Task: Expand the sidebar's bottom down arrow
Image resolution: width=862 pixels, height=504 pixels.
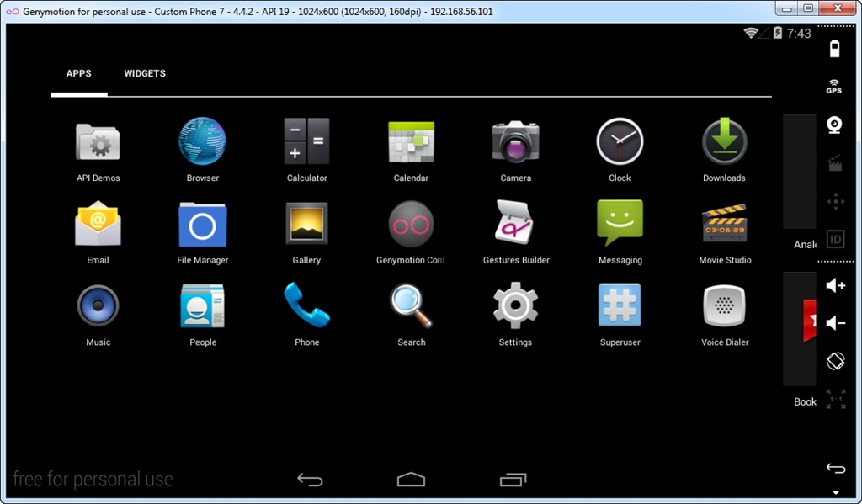Action: pyautogui.click(x=836, y=493)
